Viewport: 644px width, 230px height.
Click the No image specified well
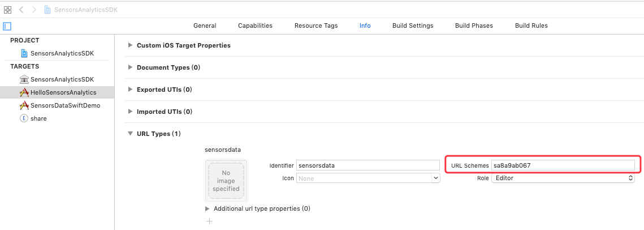(x=226, y=181)
